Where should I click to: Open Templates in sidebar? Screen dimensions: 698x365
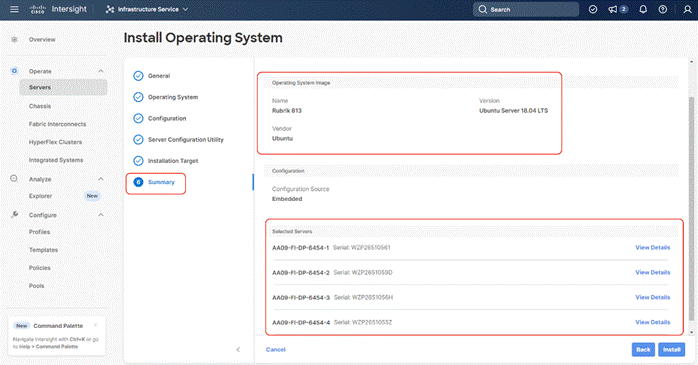tap(43, 250)
